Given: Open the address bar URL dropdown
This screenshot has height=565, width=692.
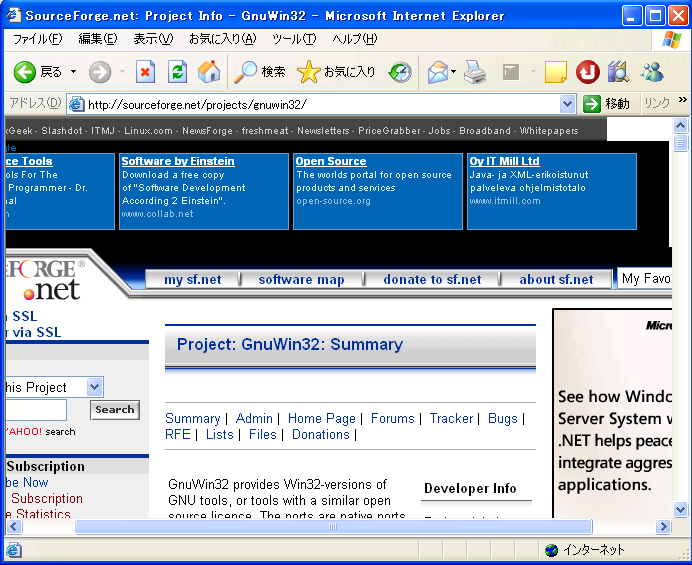Looking at the screenshot, I should pos(567,105).
